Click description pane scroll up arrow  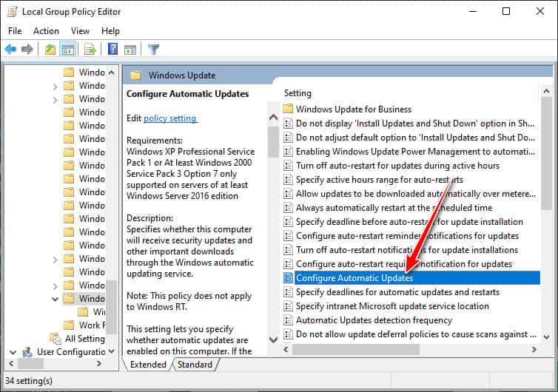click(273, 117)
